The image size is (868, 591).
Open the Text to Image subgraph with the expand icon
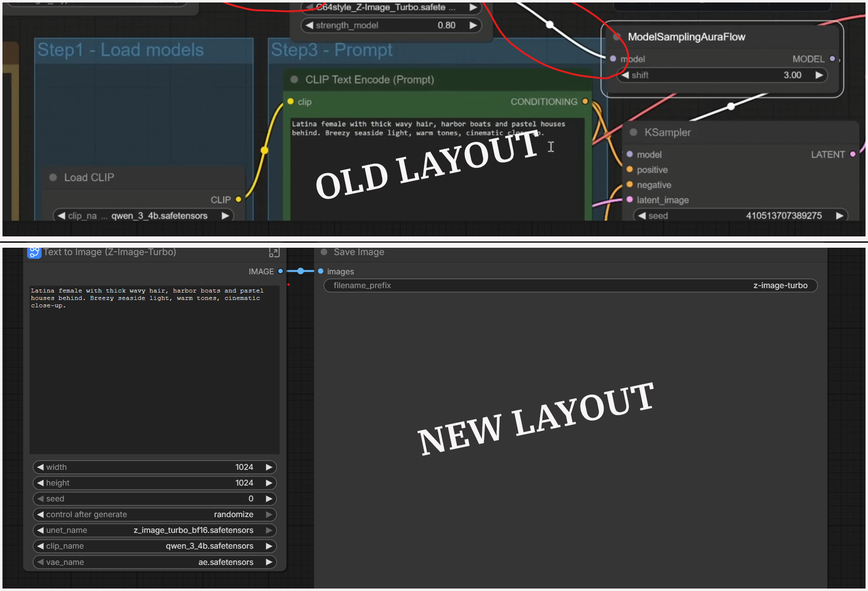[x=274, y=253]
